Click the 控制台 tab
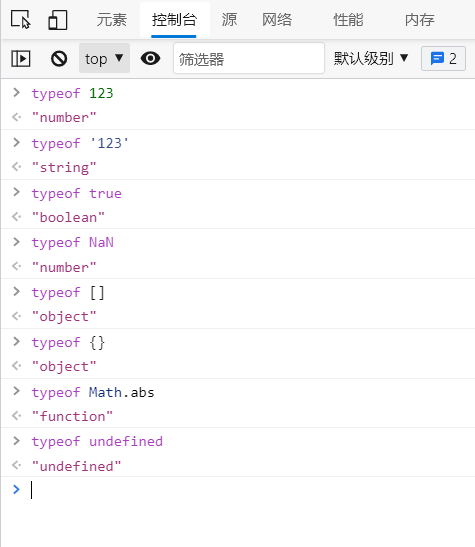Screen dimensions: 475x547 point(174,20)
